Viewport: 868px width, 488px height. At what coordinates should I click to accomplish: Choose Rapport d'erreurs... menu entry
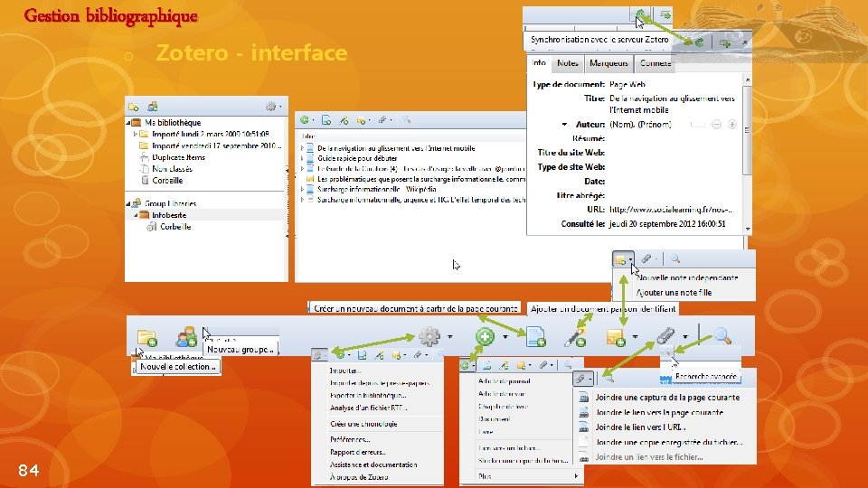click(x=358, y=452)
